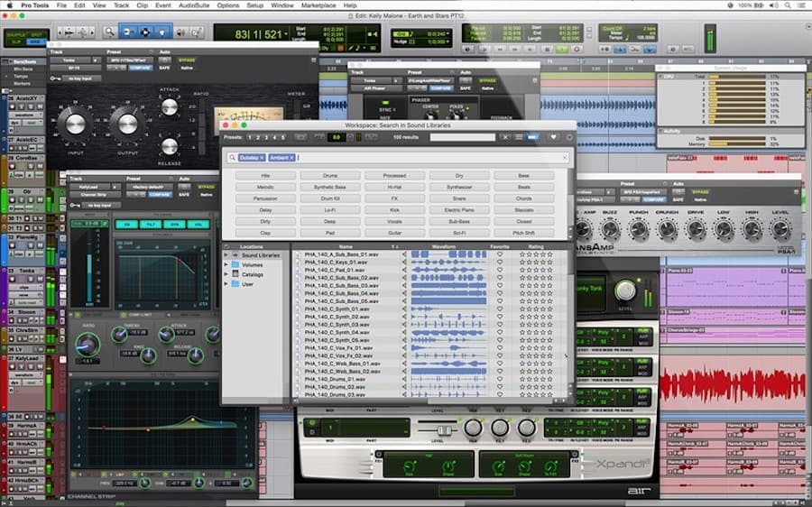Rate PHA_140_C_Sub_Bass_02.wav five stars
The image size is (812, 507).
[x=550, y=278]
